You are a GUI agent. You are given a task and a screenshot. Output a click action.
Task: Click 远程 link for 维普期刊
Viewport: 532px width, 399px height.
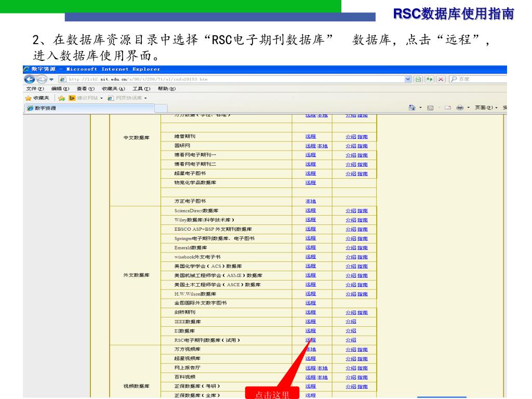tap(311, 137)
